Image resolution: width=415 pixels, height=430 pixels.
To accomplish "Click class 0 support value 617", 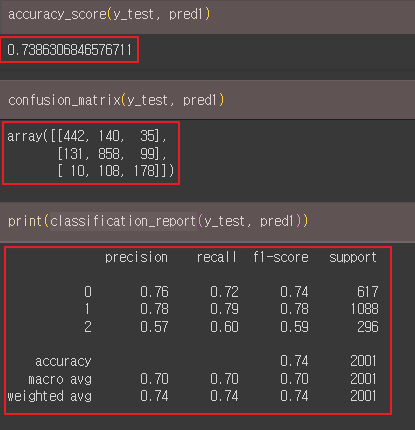I will point(368,292).
